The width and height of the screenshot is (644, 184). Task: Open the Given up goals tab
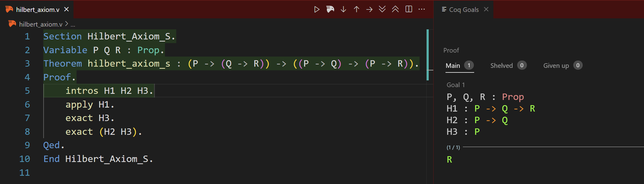556,66
